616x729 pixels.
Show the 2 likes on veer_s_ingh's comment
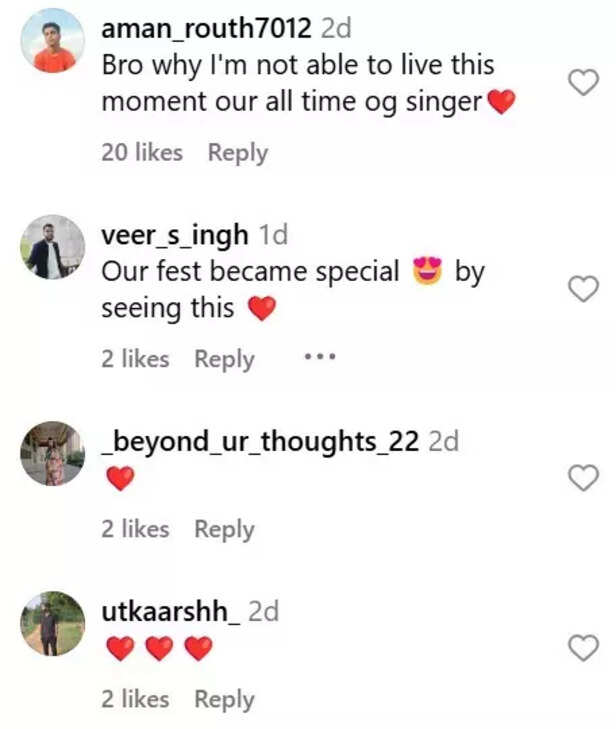[135, 359]
